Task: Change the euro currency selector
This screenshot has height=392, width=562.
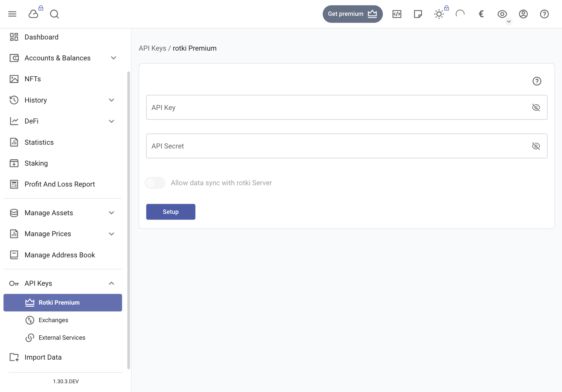Action: coord(481,14)
